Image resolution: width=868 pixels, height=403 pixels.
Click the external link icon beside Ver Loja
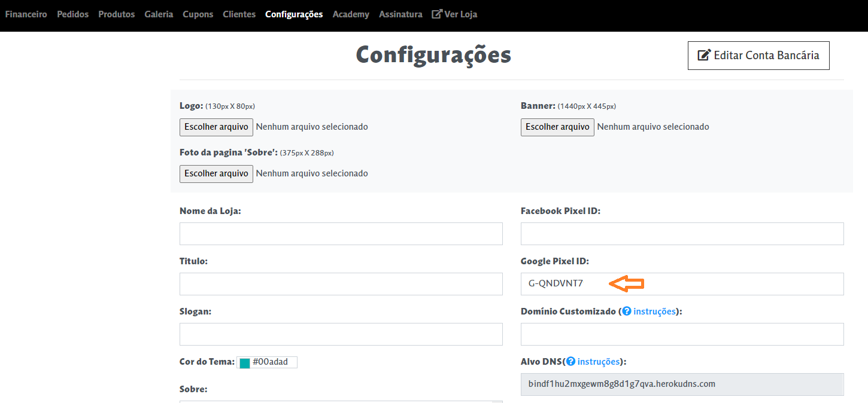pos(437,14)
